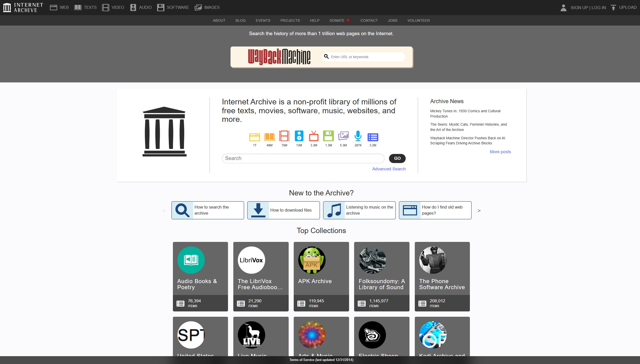The width and height of the screenshot is (640, 364).
Task: Click the purple Images icon
Action: pos(343,136)
